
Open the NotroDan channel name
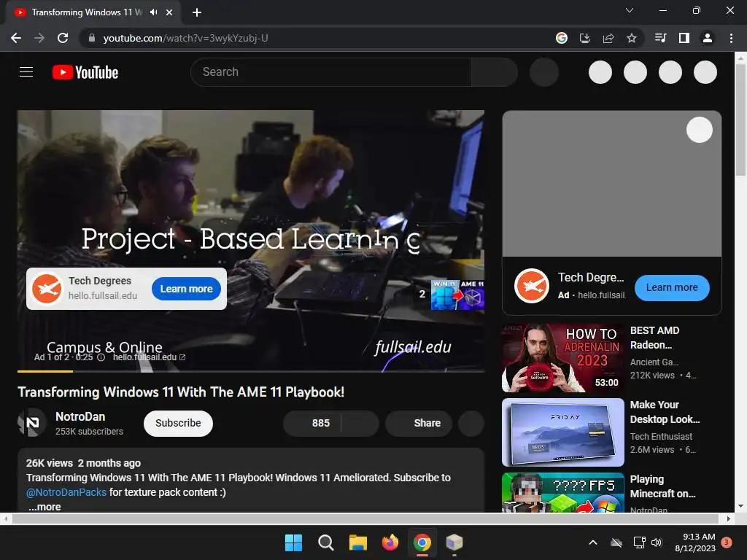coord(80,416)
